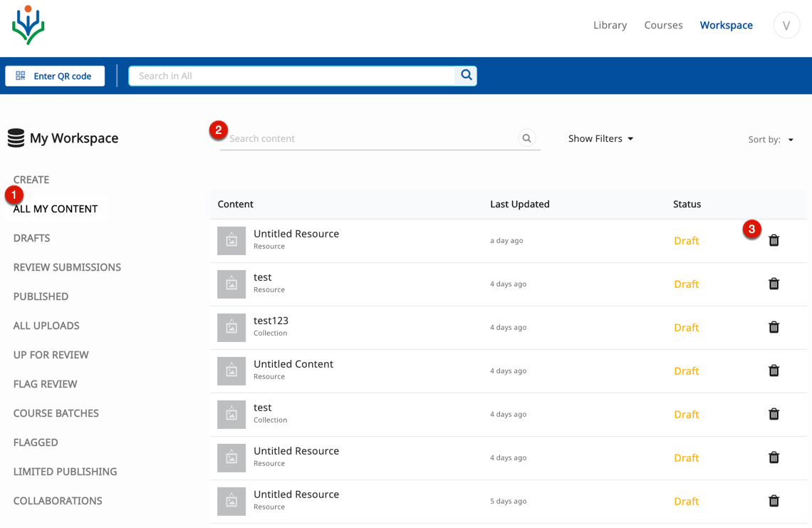Click the blue search magnifier button

(466, 76)
